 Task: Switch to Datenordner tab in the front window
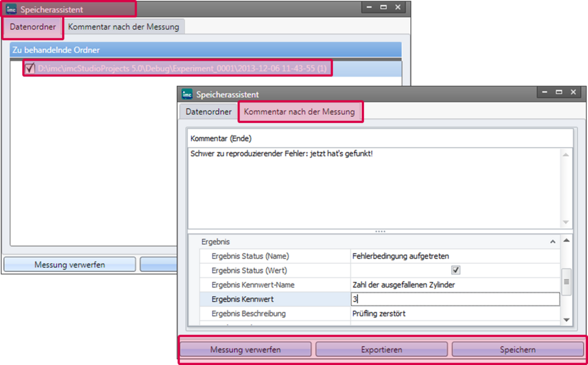(x=208, y=112)
